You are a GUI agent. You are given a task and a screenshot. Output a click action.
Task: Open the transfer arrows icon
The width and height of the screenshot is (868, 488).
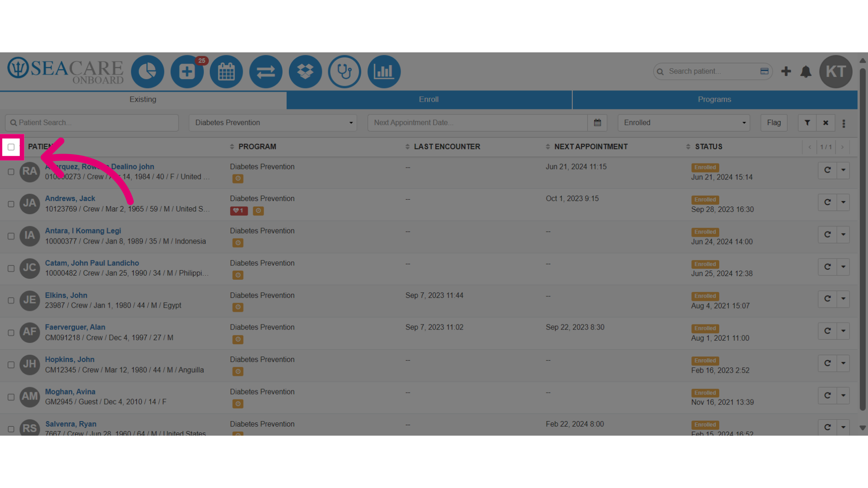266,71
